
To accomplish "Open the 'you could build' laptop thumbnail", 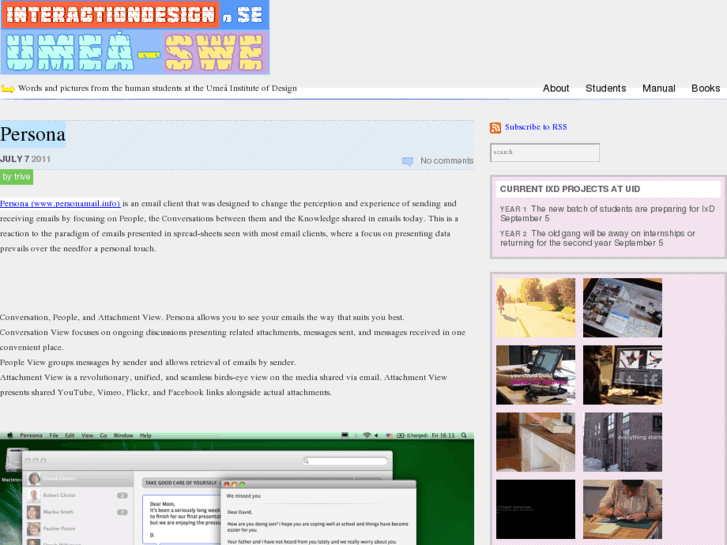I will [536, 375].
